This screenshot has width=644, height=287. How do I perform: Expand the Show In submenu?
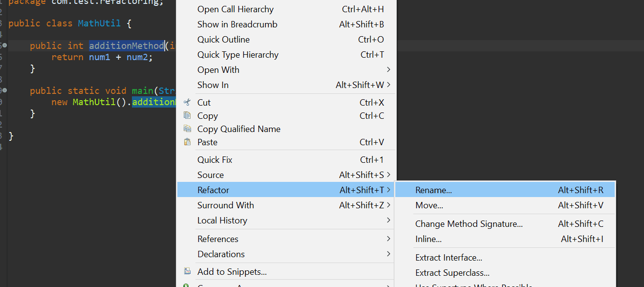click(x=286, y=85)
